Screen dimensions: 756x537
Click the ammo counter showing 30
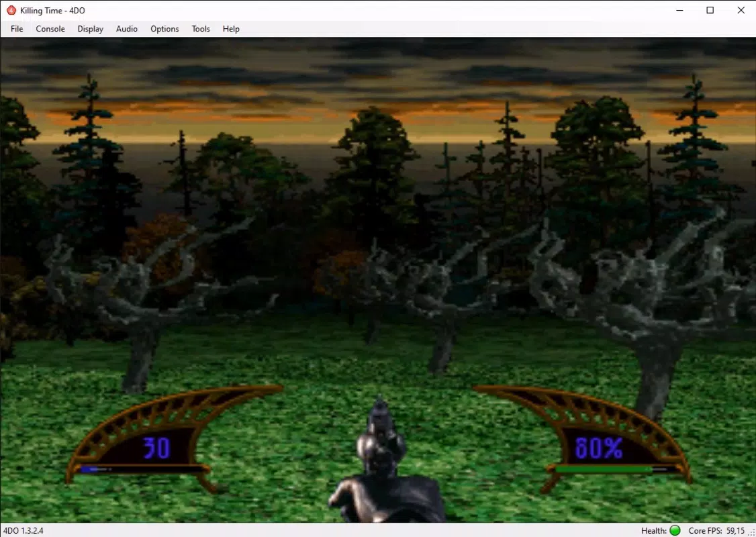click(x=156, y=448)
